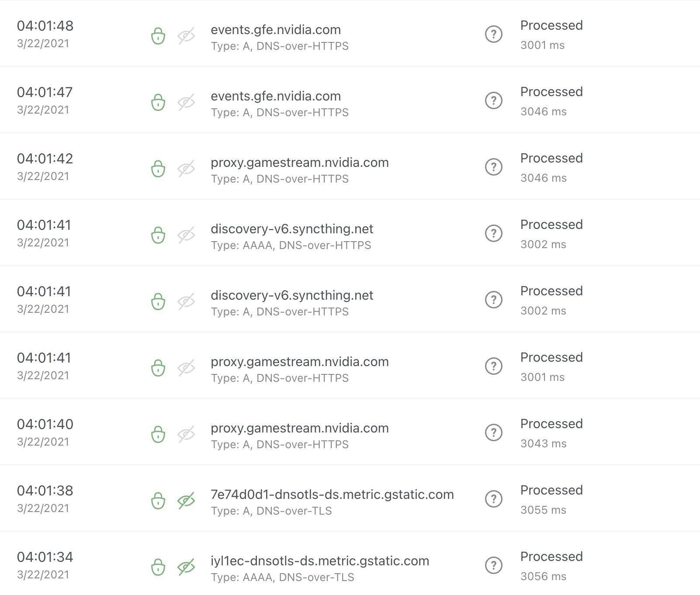Viewport: 700px width, 595px height.
Task: Open events.gfe.nvidia.com entry at 04:01:48
Action: [276, 30]
